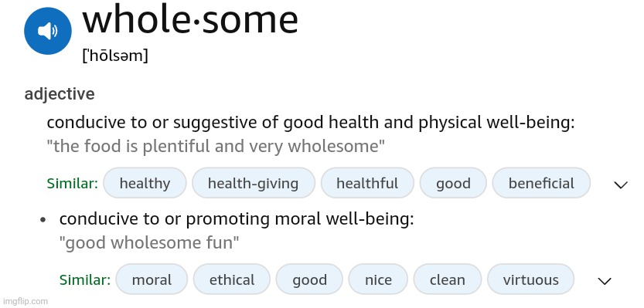The width and height of the screenshot is (644, 308).
Task: Click the imgflip.com watermark
Action: coord(24,301)
